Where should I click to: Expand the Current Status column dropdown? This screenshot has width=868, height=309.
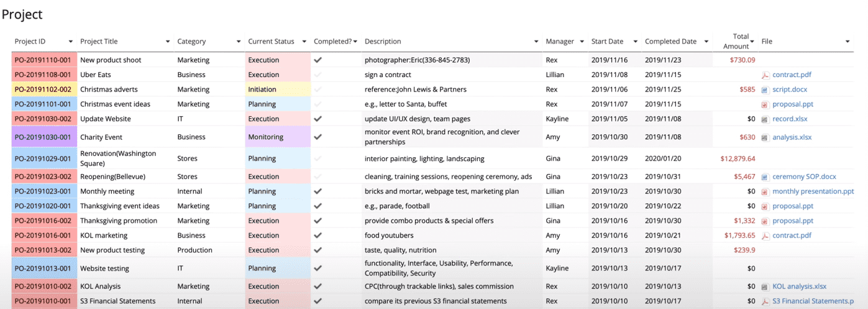[x=304, y=42]
